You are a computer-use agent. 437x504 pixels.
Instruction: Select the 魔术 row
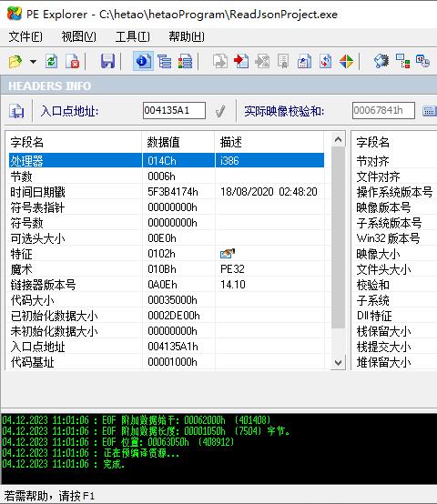[x=167, y=269]
